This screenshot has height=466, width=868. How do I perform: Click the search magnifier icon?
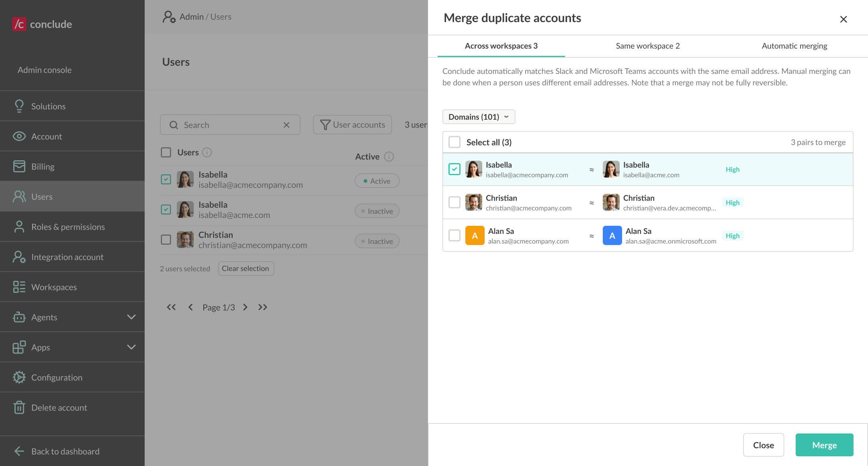pyautogui.click(x=174, y=125)
